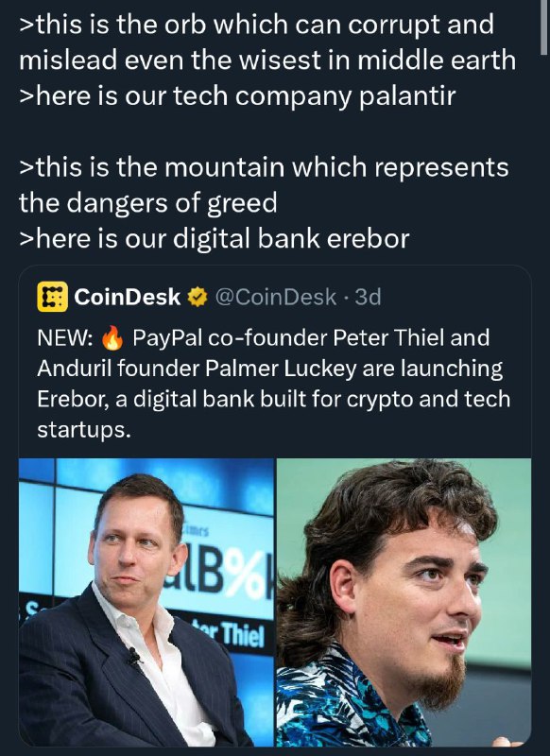Click the 'Erebor, a digital bank' sentence line

coord(273,399)
